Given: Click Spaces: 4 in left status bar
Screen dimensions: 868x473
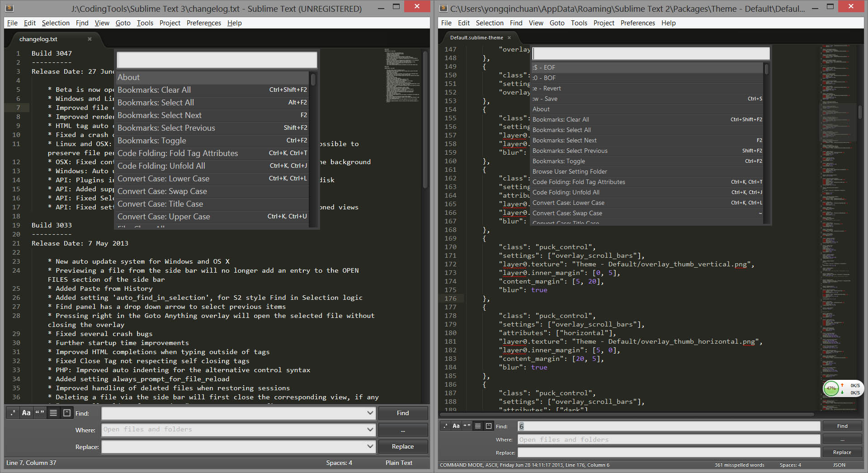Looking at the screenshot, I should coord(339,463).
